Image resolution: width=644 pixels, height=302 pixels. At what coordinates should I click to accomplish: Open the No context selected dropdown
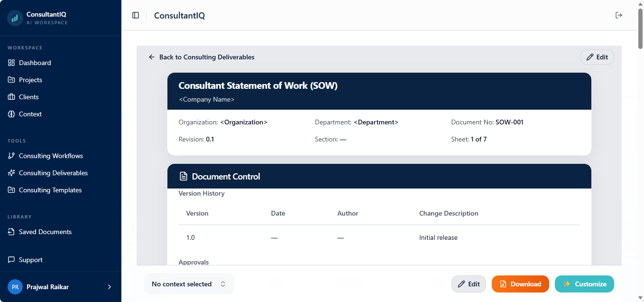(x=189, y=284)
